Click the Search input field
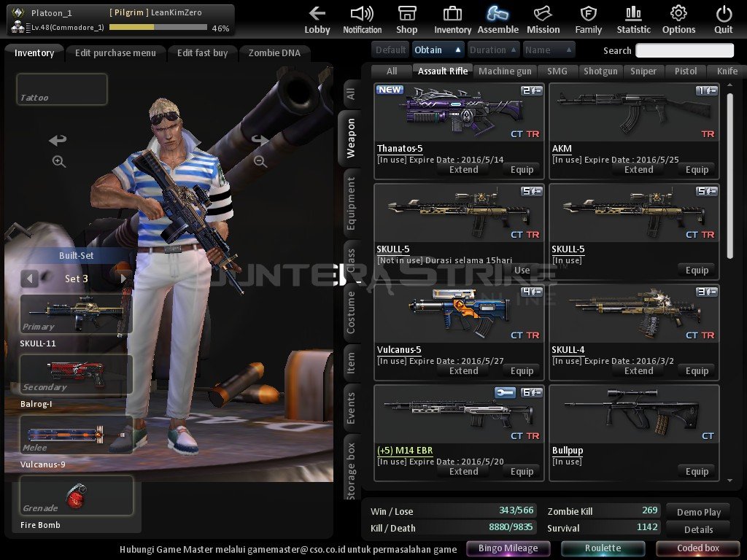This screenshot has width=747, height=560. (x=684, y=50)
